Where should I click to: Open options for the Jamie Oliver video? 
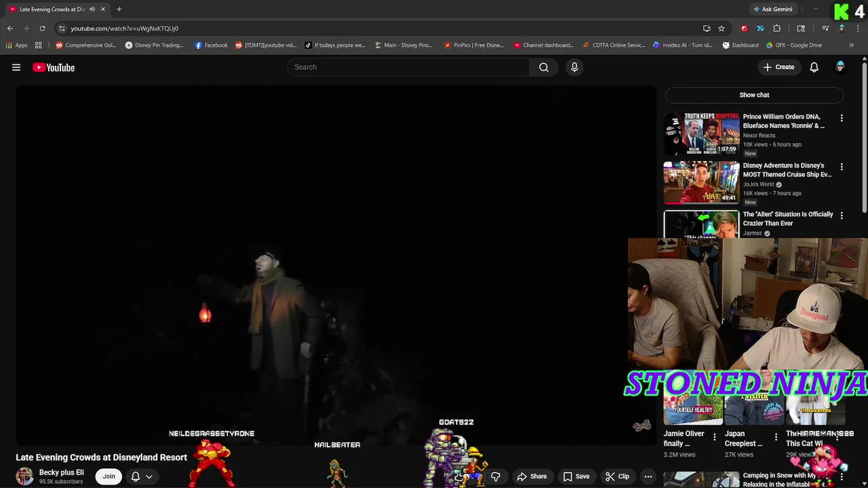pos(714,437)
